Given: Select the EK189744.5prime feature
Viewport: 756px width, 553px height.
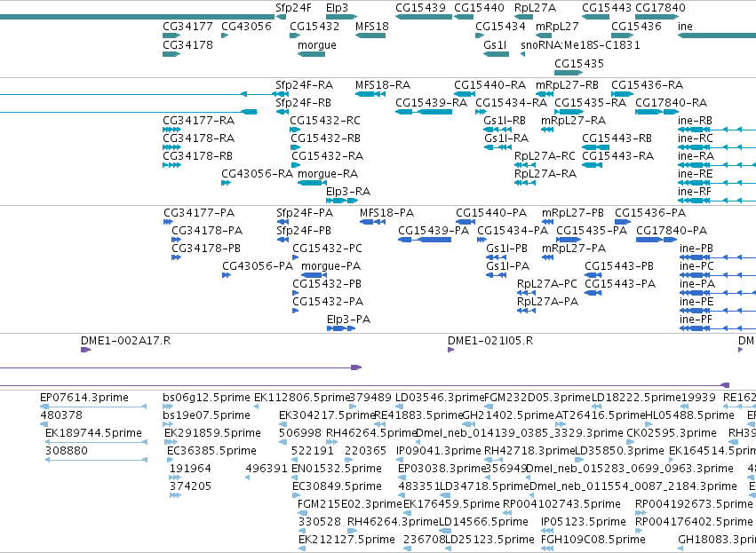Looking at the screenshot, I should 96,442.
